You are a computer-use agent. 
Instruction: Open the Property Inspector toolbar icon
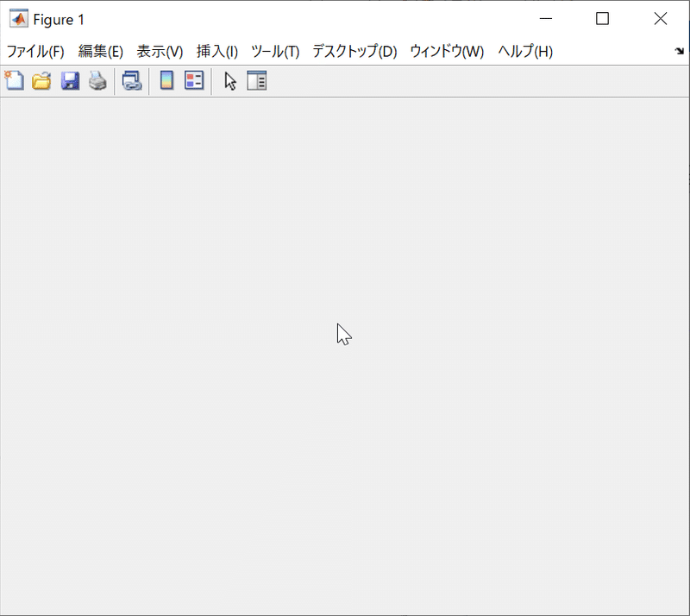click(x=256, y=80)
